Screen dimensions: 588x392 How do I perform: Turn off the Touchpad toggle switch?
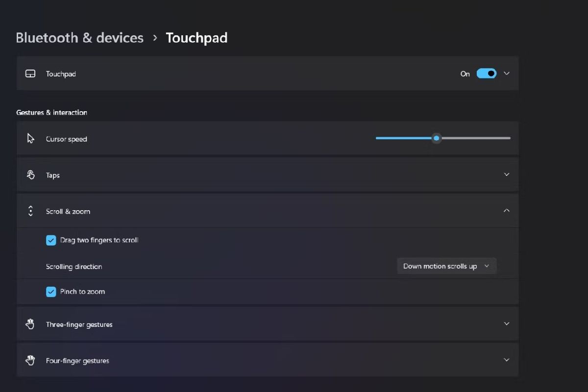click(x=487, y=73)
